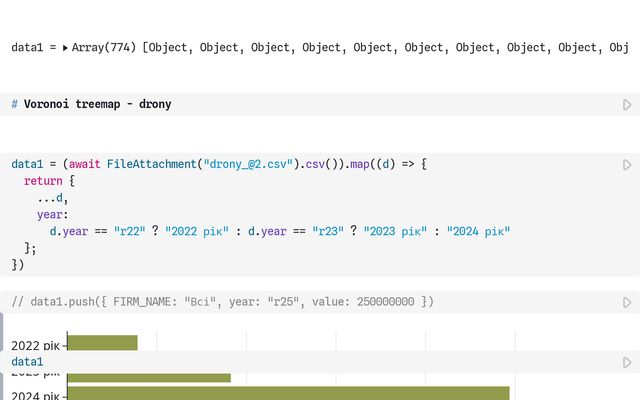This screenshot has width=640, height=400.
Task: Select the 2022 рік bar in chart
Action: click(x=102, y=343)
